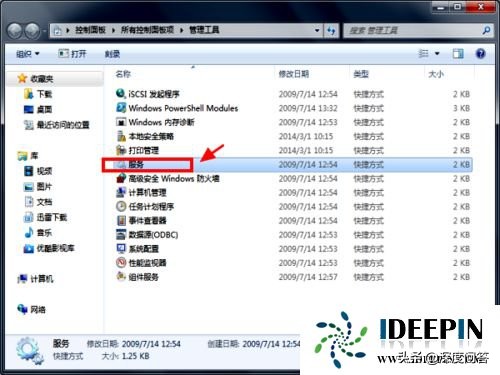Click the 3 KB size cell

coord(461,108)
